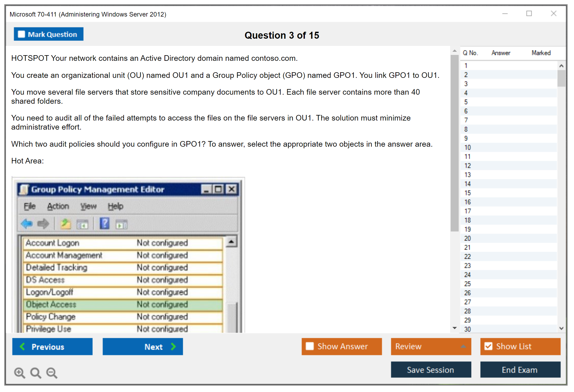Screen dimensions: 574x392
Task: Click the up-folder icon in editor toolbar
Action: point(65,223)
